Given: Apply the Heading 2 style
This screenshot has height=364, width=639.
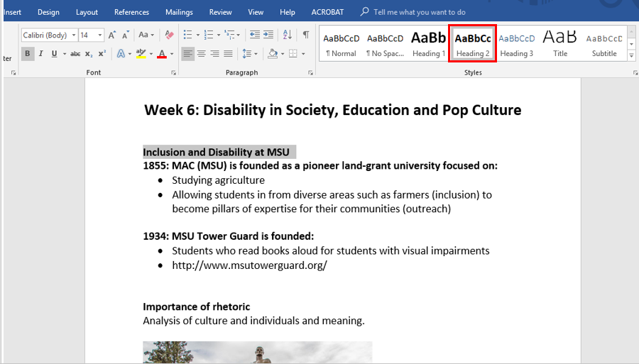Looking at the screenshot, I should tap(472, 44).
